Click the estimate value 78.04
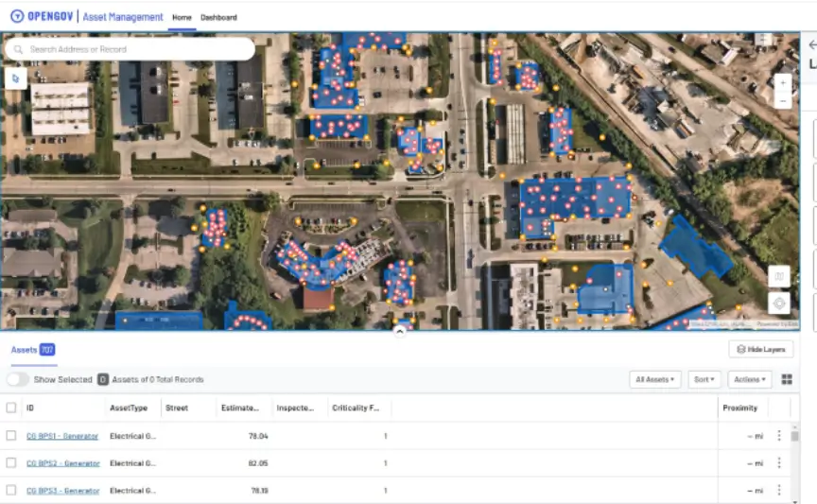Image resolution: width=817 pixels, height=504 pixels. coord(258,436)
